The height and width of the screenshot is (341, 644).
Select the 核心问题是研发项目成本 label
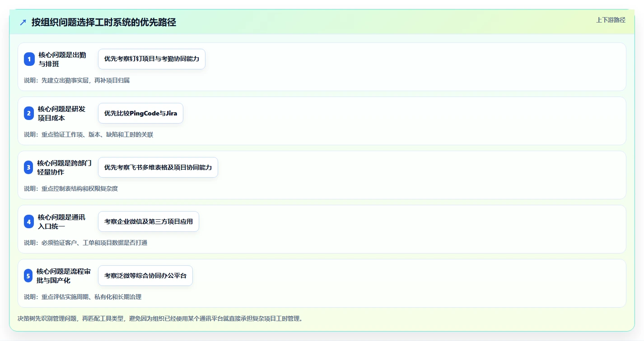(62, 113)
